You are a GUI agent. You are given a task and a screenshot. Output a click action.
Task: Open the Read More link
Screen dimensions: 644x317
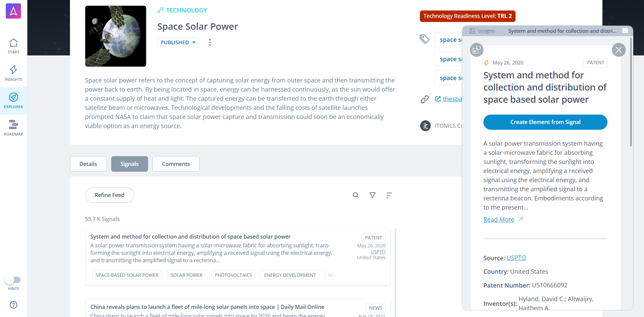499,219
